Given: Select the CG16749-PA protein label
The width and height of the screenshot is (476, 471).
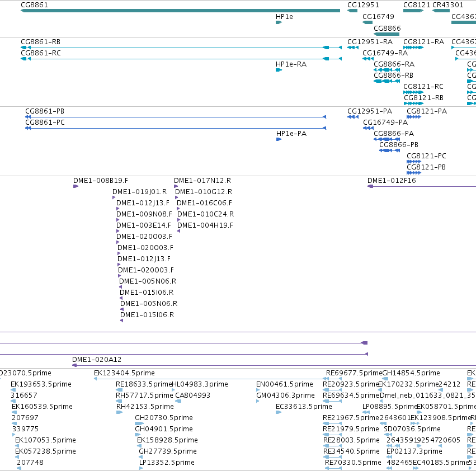Looking at the screenshot, I should tap(385, 123).
